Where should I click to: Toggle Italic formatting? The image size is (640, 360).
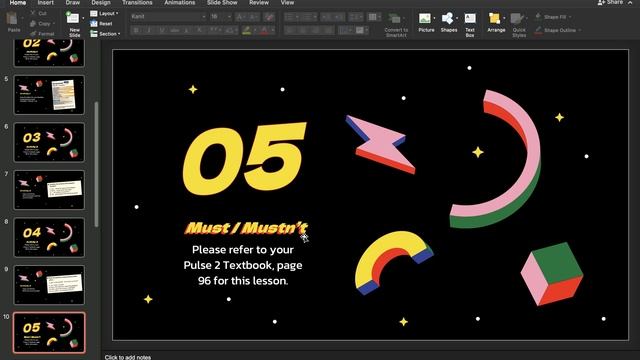click(149, 30)
